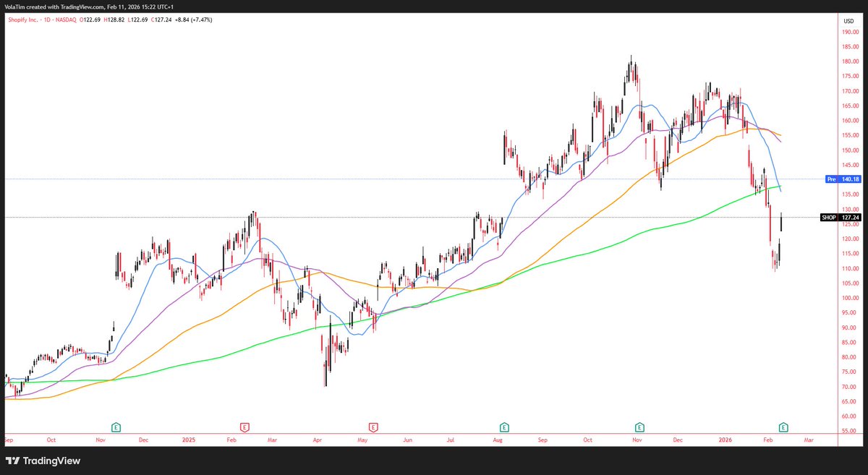Click the USD currency label on price axis
868x475 pixels.
click(848, 21)
